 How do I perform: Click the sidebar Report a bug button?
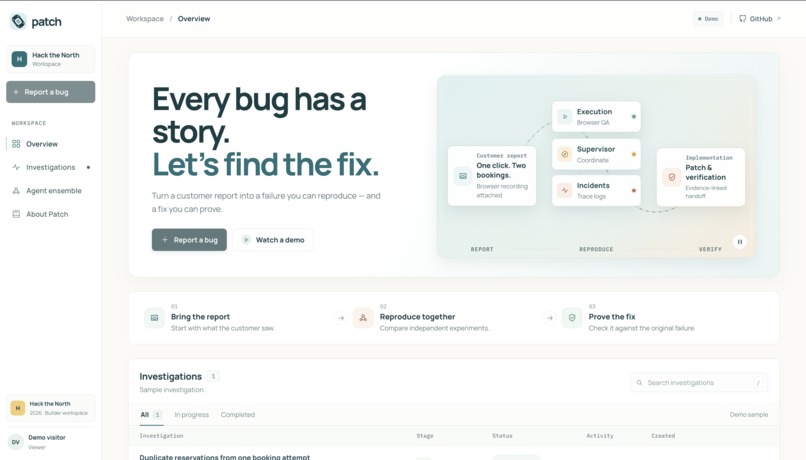point(50,92)
